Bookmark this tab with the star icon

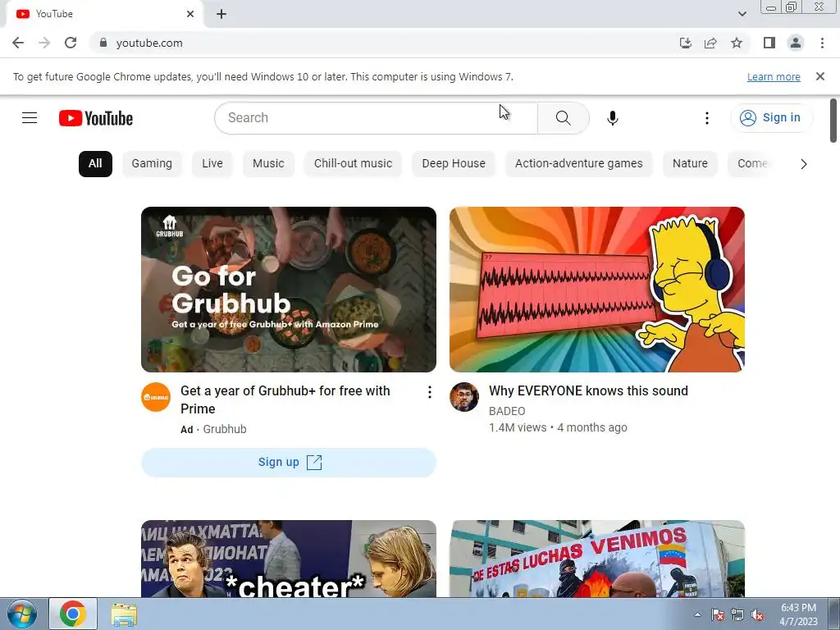coord(737,43)
